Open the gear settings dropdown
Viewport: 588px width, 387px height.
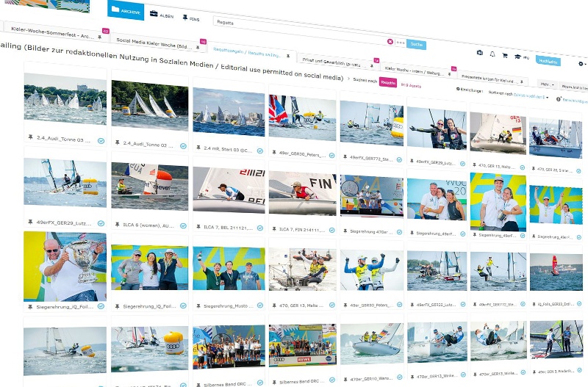(x=581, y=64)
